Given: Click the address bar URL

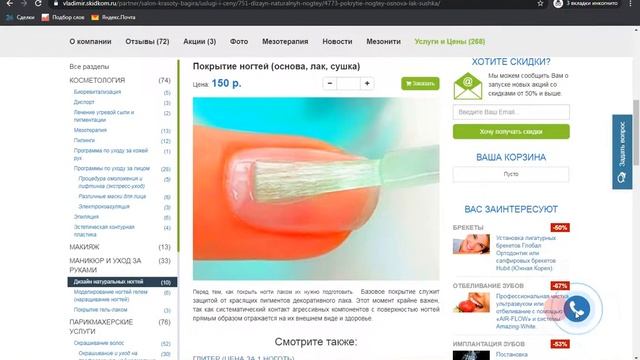Looking at the screenshot, I should tap(251, 3).
